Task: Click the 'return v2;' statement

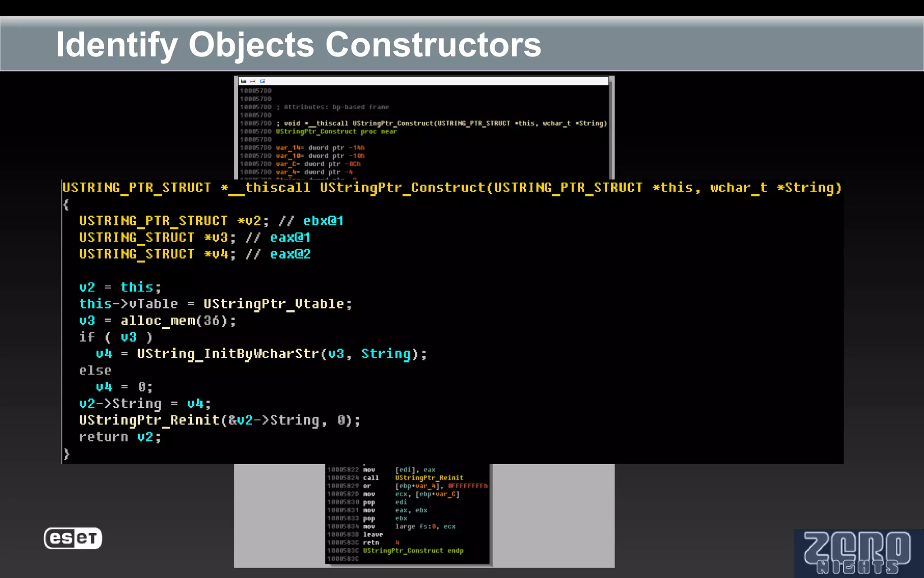Action: click(120, 437)
